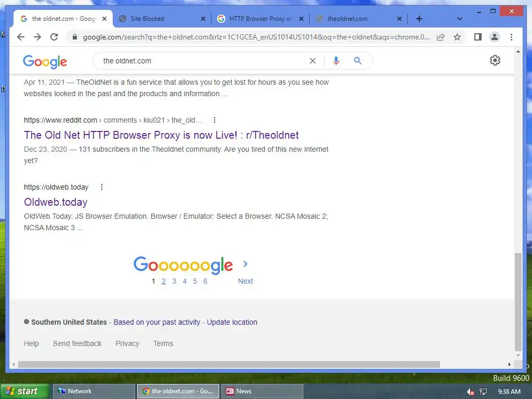Click the Chrome taskbar button 'the oldnet.com'
Screen dimensions: 532x399
(x=178, y=391)
